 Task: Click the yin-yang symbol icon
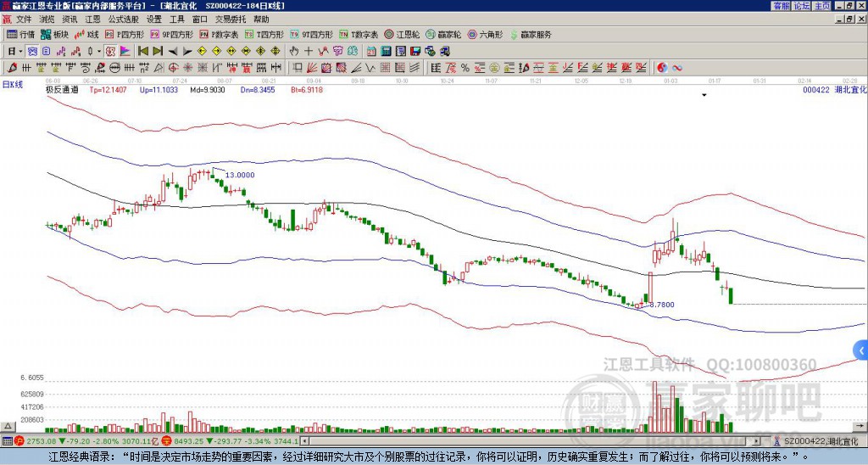(662, 68)
